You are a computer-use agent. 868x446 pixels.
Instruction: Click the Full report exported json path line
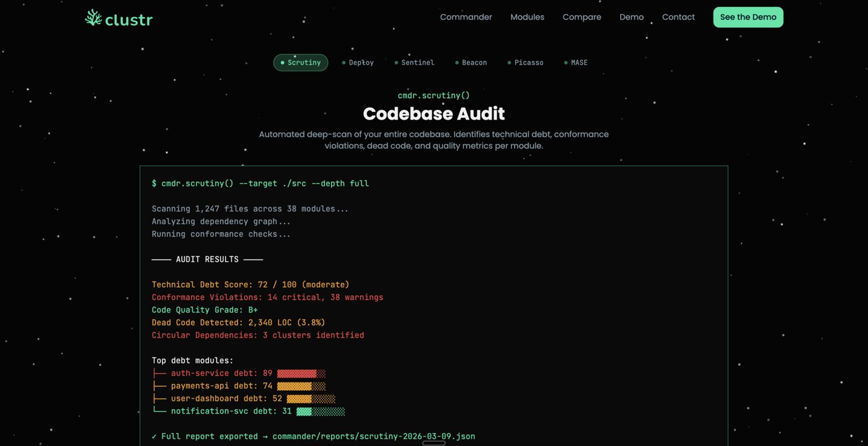tap(314, 437)
